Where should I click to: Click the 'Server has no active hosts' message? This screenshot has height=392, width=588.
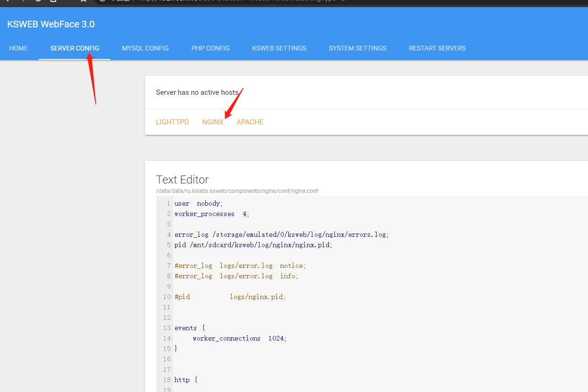click(x=197, y=92)
